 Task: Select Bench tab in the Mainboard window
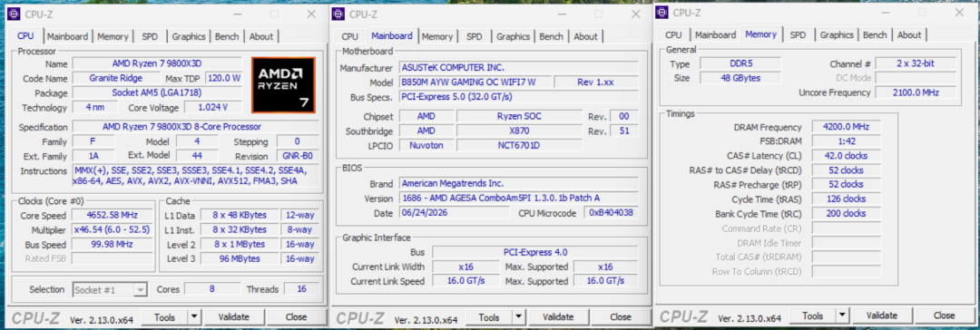pyautogui.click(x=551, y=36)
